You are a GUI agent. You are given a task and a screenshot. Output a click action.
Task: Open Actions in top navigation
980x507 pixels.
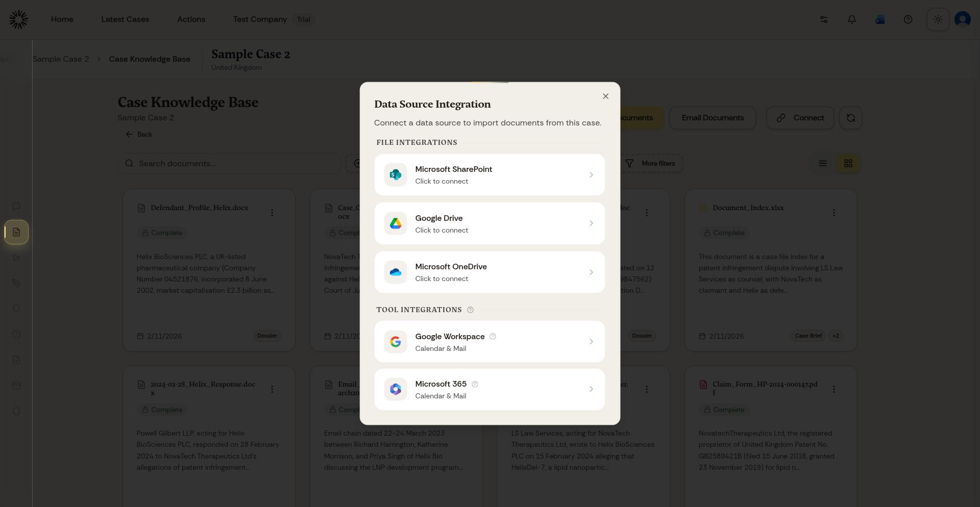click(x=191, y=19)
